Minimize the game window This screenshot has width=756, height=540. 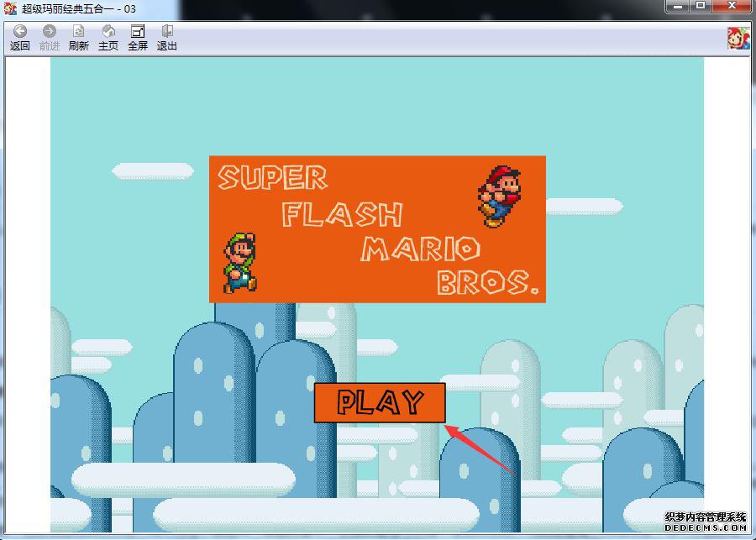[x=678, y=6]
